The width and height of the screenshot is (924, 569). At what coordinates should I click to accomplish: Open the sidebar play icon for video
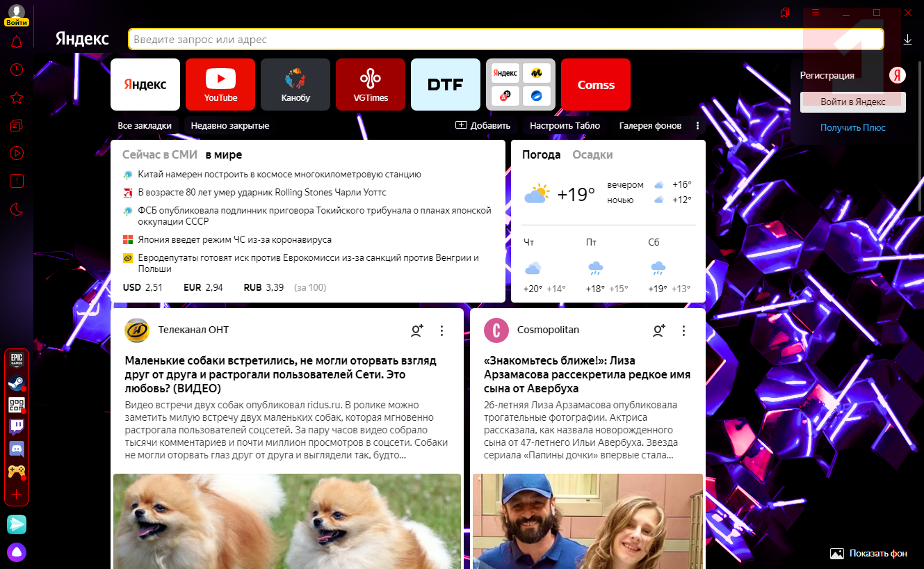click(x=17, y=153)
